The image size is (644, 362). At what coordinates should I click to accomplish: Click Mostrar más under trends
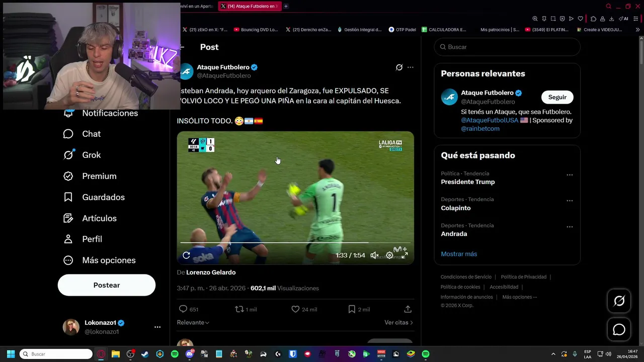pos(459,254)
